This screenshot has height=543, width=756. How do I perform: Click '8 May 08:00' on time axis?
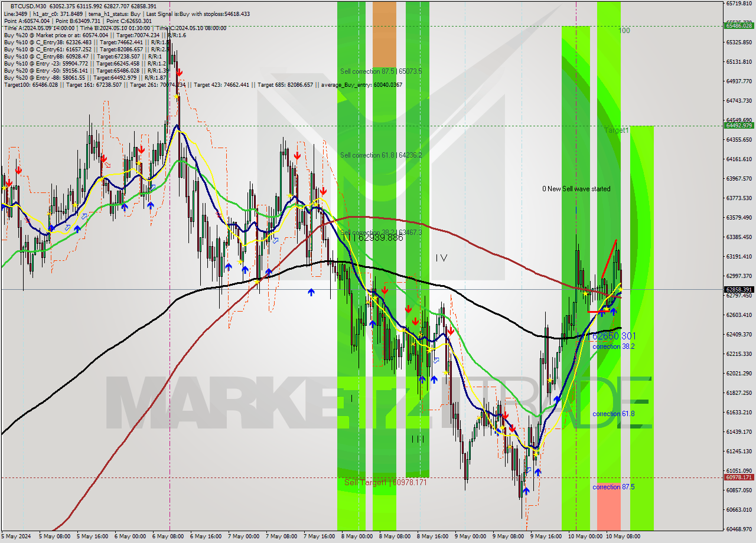[395, 537]
